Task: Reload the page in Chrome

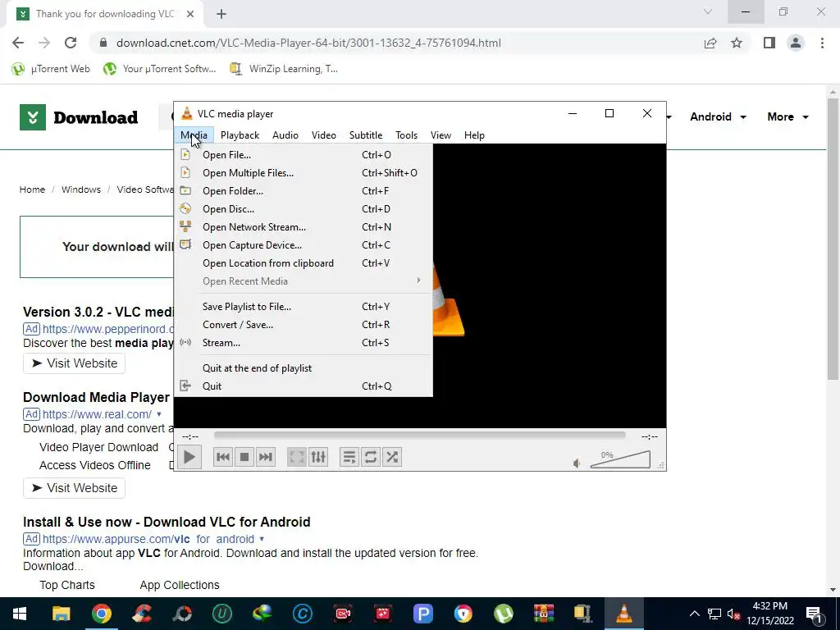Action: point(71,43)
